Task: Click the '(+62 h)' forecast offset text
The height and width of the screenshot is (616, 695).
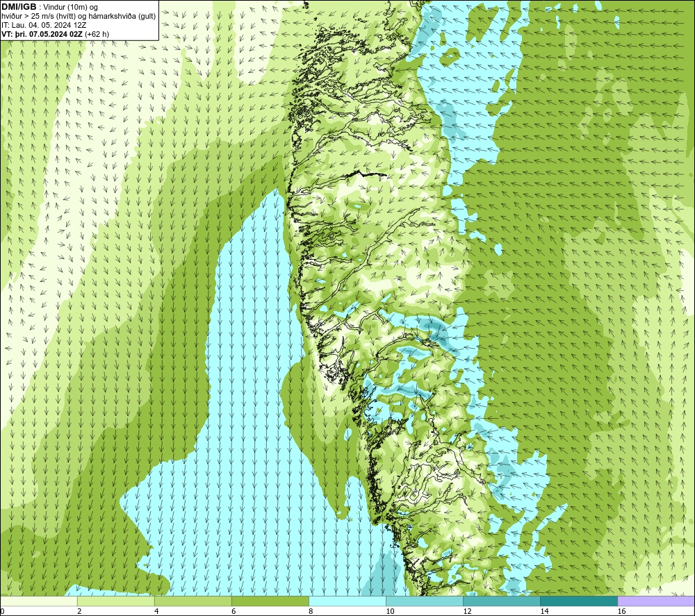Action: [97, 33]
